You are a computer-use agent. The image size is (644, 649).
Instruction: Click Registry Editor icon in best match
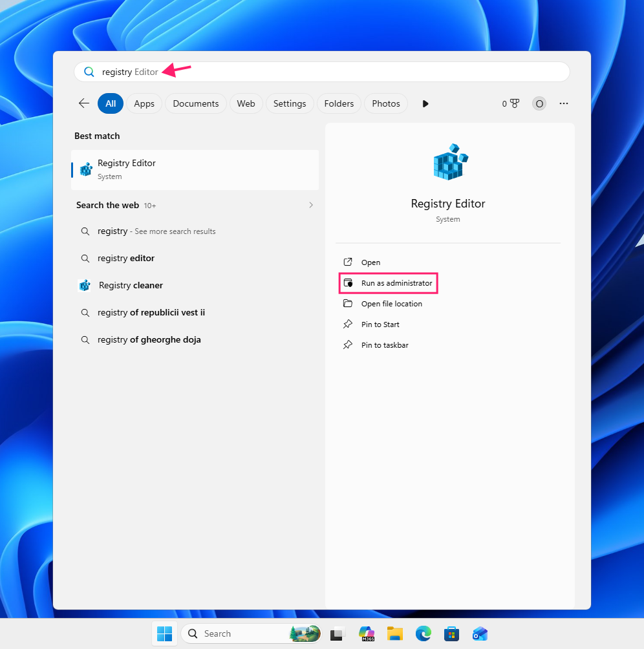[86, 169]
